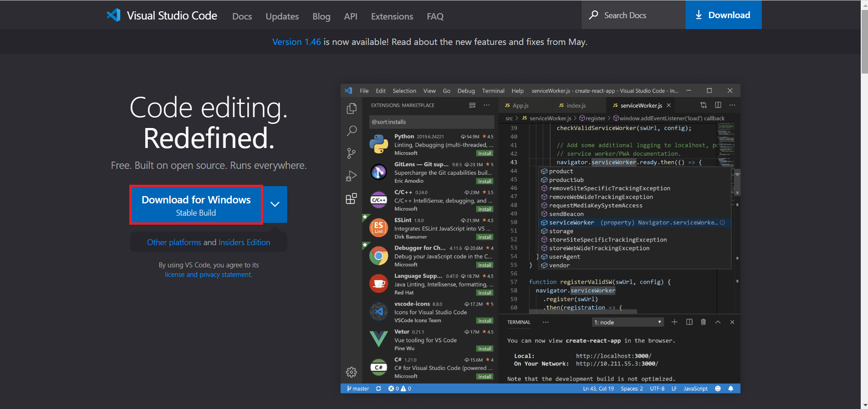Viewport: 868px width, 409px height.
Task: Click the filter extensions list icon
Action: (472, 105)
